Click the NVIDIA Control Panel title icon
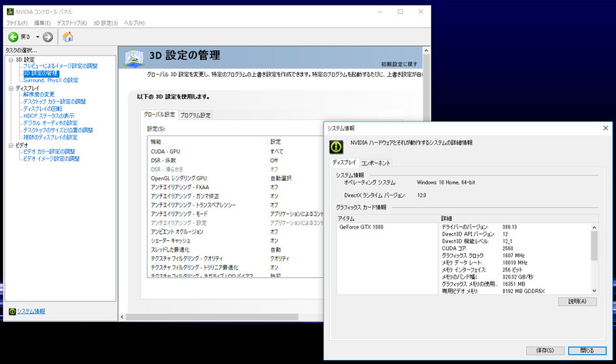Screen dimensions: 616x364 click(x=10, y=12)
